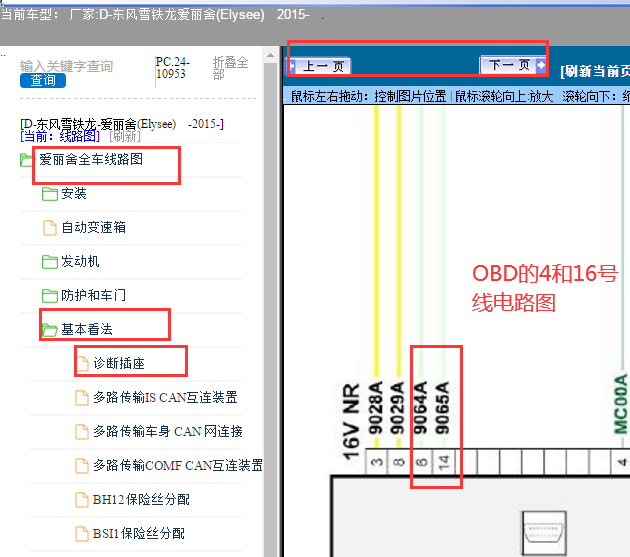The image size is (630, 557).
Task: Click open folder icon beside 基本看法
Action: [50, 330]
